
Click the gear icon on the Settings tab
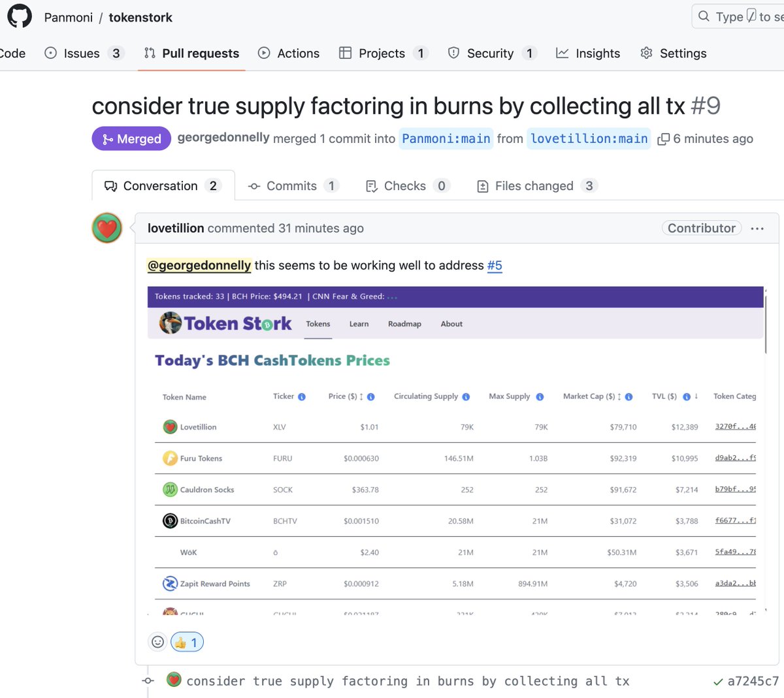coord(645,53)
